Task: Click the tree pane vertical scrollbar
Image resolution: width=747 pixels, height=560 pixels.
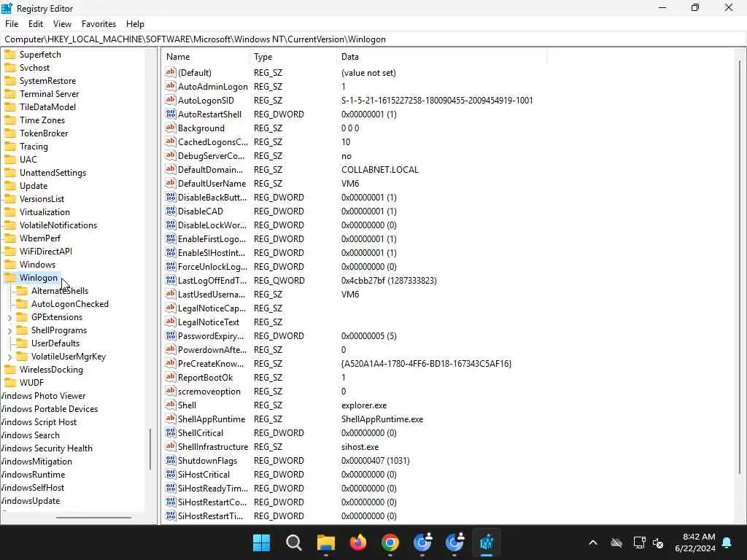Action: tap(150, 448)
